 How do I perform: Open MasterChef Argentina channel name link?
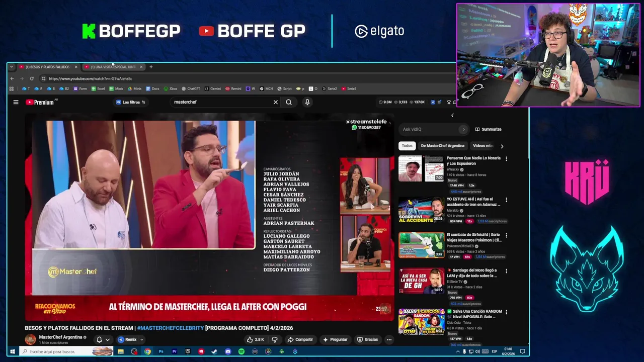(x=60, y=337)
